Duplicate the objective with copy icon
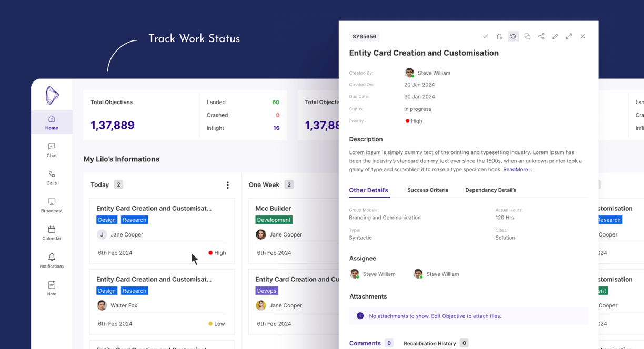The height and width of the screenshot is (349, 644). [x=527, y=36]
